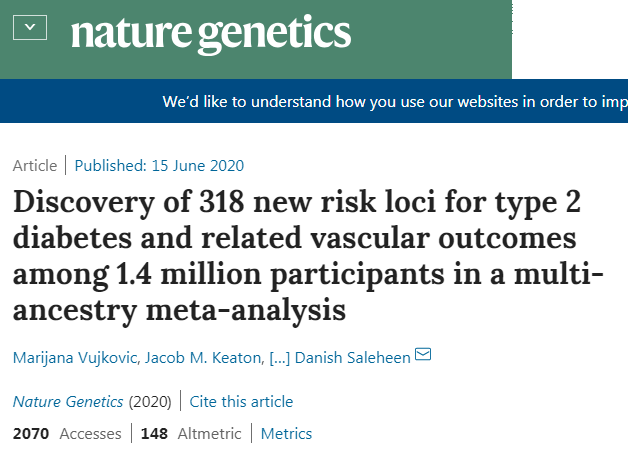Click Cite this article
Viewport: 628px width, 459px height.
coord(241,401)
